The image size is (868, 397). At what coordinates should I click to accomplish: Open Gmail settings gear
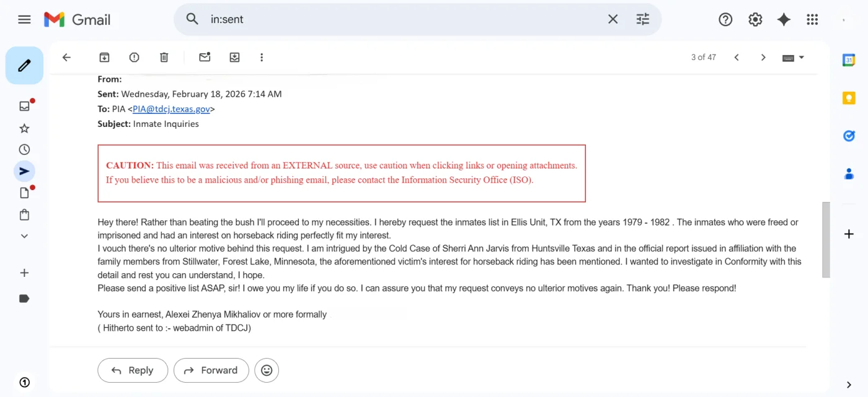tap(755, 19)
